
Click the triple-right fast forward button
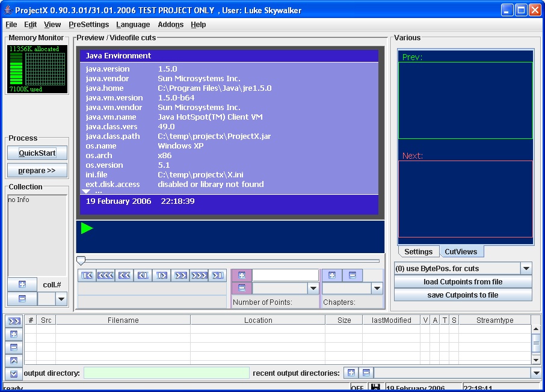[x=199, y=275]
